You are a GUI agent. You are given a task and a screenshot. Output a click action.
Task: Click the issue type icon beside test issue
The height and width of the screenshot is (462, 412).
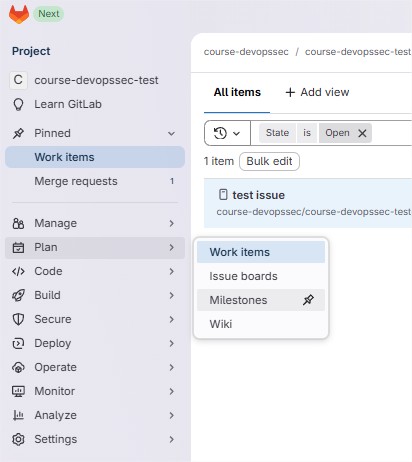[223, 195]
